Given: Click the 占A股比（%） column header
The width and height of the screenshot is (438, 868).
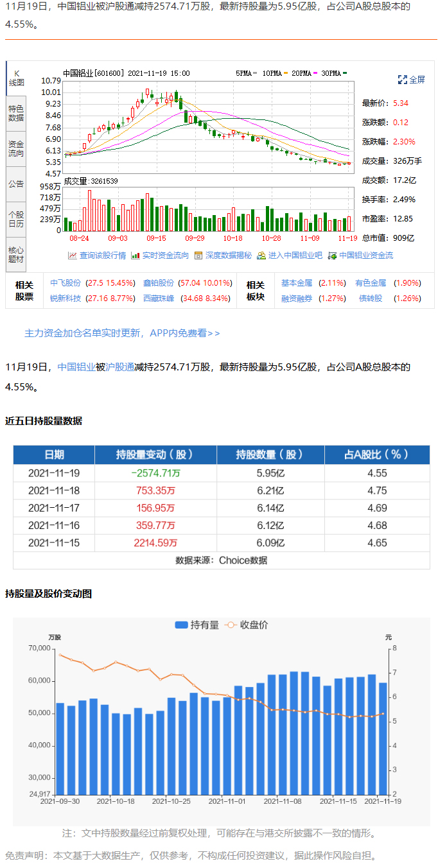Looking at the screenshot, I should click(x=377, y=455).
